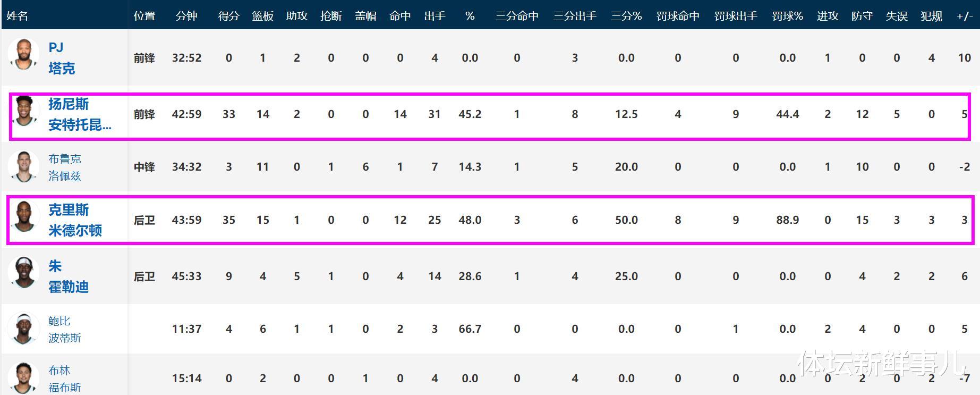The width and height of the screenshot is (980, 395).
Task: Open 扬尼斯 安特托昆博 player name link
Action: [80, 114]
